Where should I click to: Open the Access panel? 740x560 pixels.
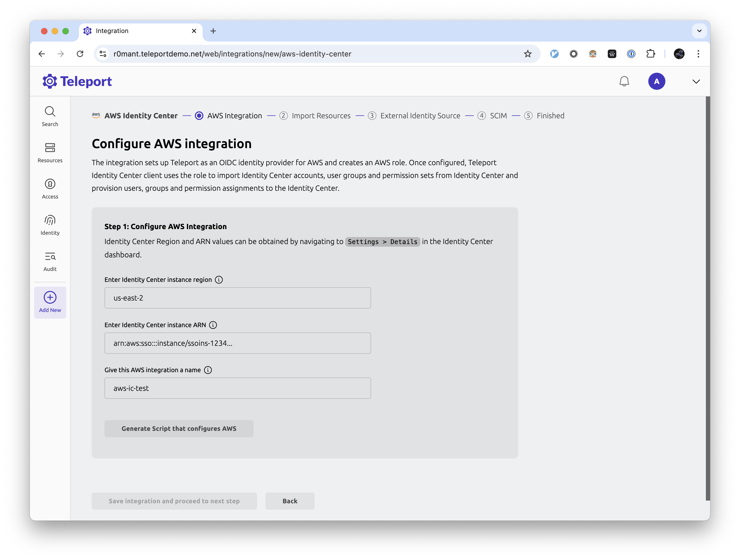click(50, 188)
